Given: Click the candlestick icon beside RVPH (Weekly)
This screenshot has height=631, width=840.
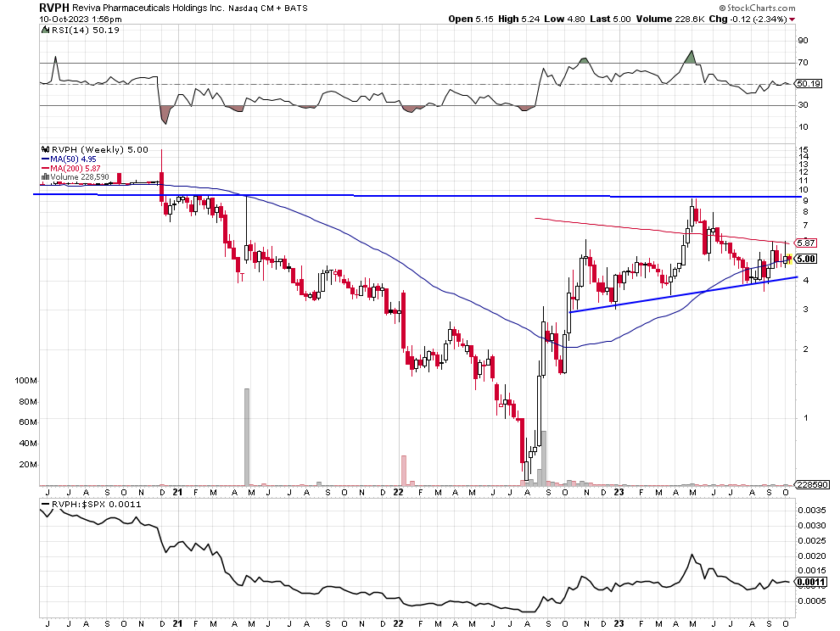Looking at the screenshot, I should 45,149.
